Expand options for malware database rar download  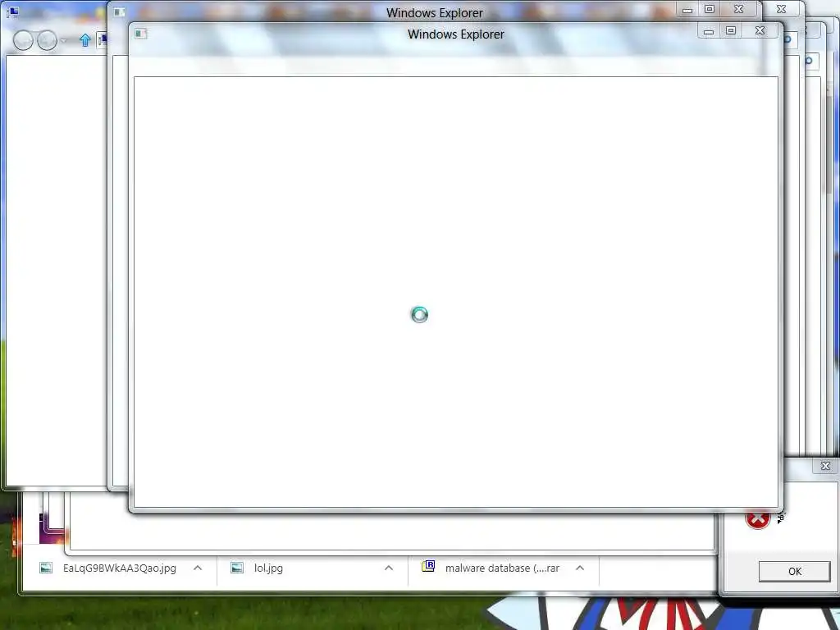point(580,568)
